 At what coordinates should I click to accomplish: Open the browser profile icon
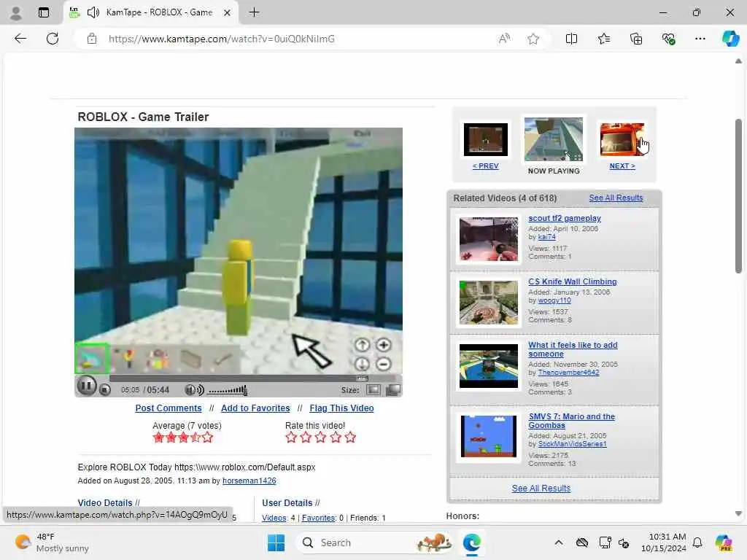16,12
